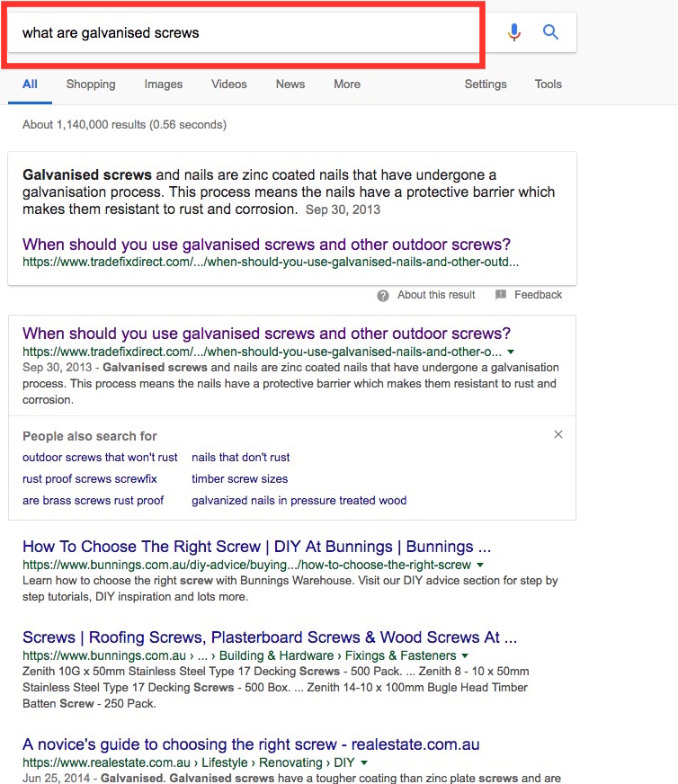
Task: Switch to the Shopping tab
Action: pyautogui.click(x=91, y=85)
